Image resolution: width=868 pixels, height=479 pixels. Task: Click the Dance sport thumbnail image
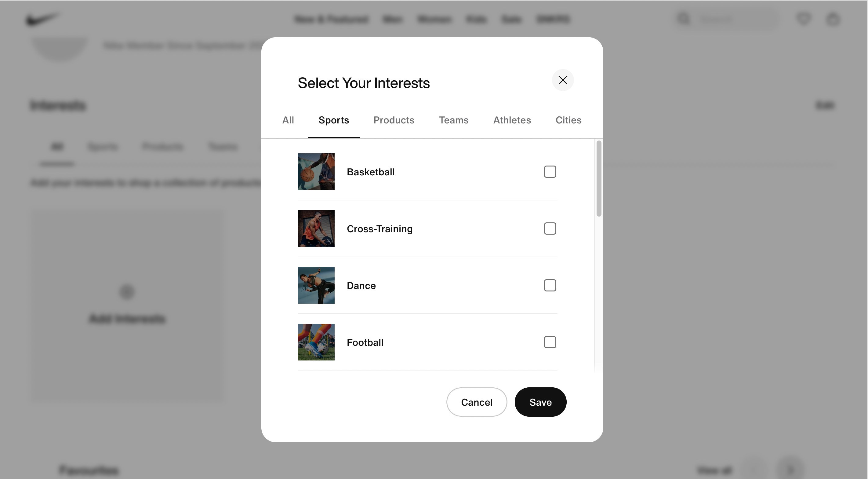316,285
